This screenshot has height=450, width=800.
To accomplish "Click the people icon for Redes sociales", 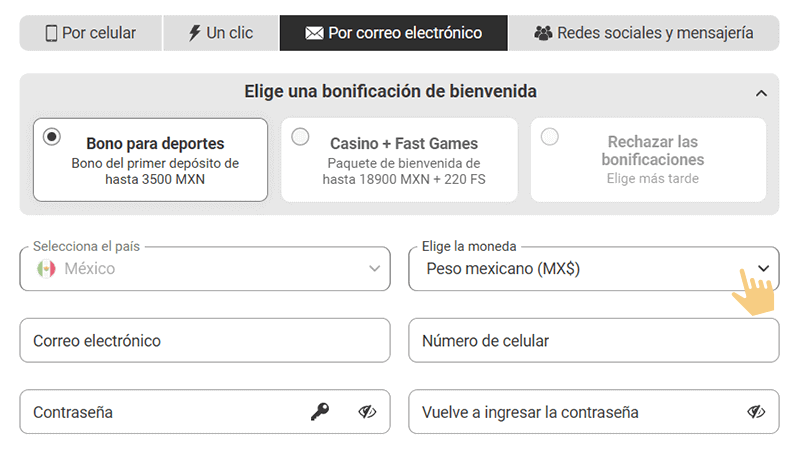I will click(x=543, y=33).
